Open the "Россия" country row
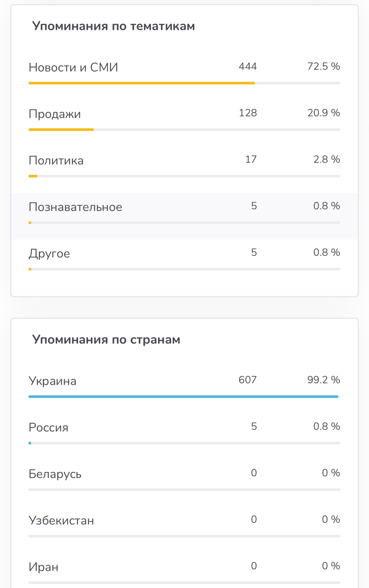The image size is (369, 588). pyautogui.click(x=49, y=428)
